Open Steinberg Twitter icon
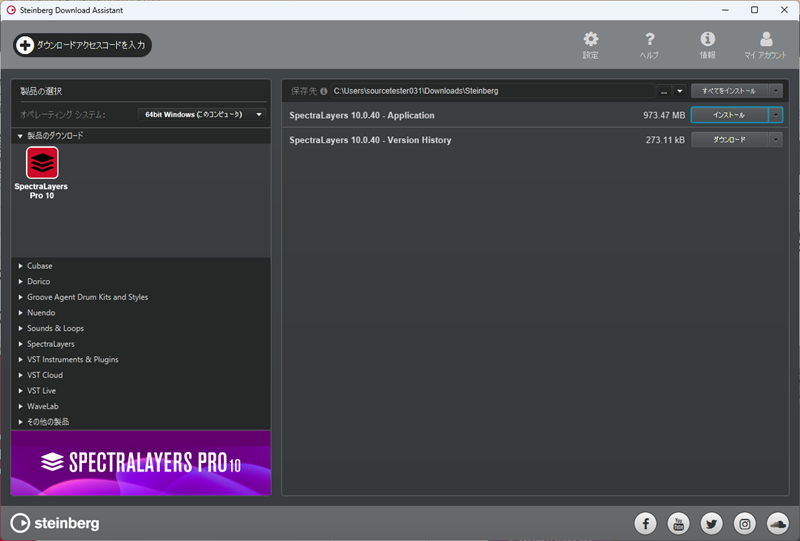Image resolution: width=800 pixels, height=541 pixels. pyautogui.click(x=712, y=523)
